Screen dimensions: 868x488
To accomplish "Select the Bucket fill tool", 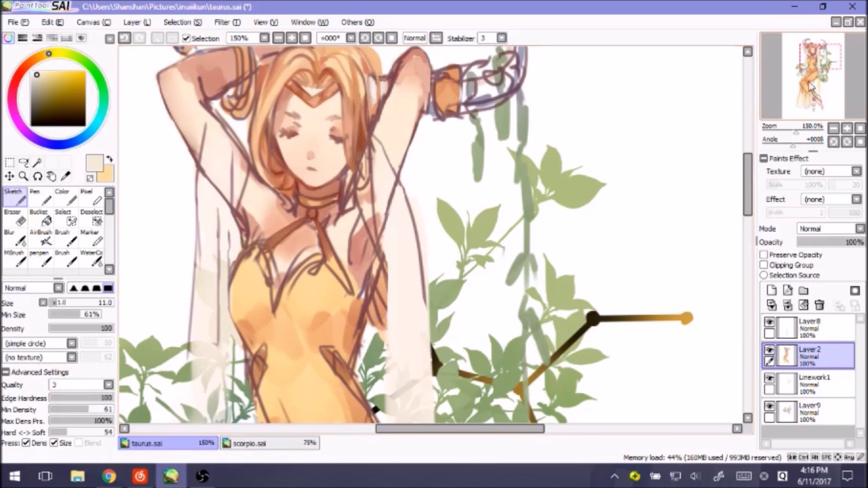I will point(39,217).
